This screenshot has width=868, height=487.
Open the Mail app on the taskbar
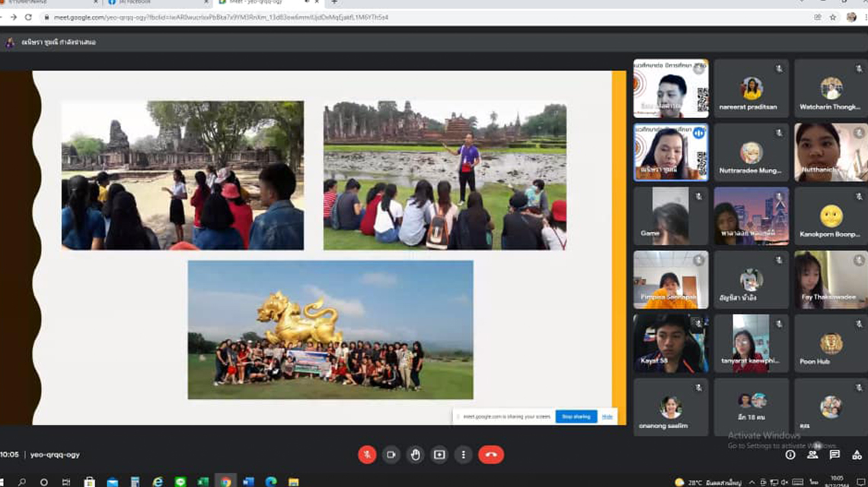click(113, 482)
